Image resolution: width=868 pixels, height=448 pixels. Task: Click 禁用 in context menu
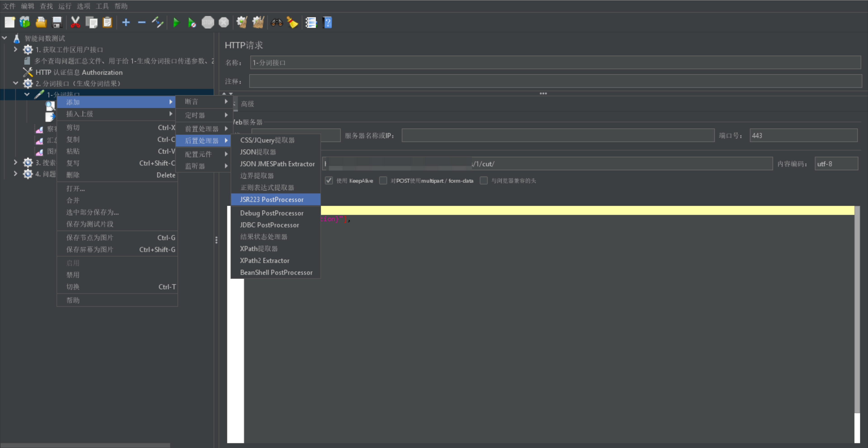coord(117,275)
